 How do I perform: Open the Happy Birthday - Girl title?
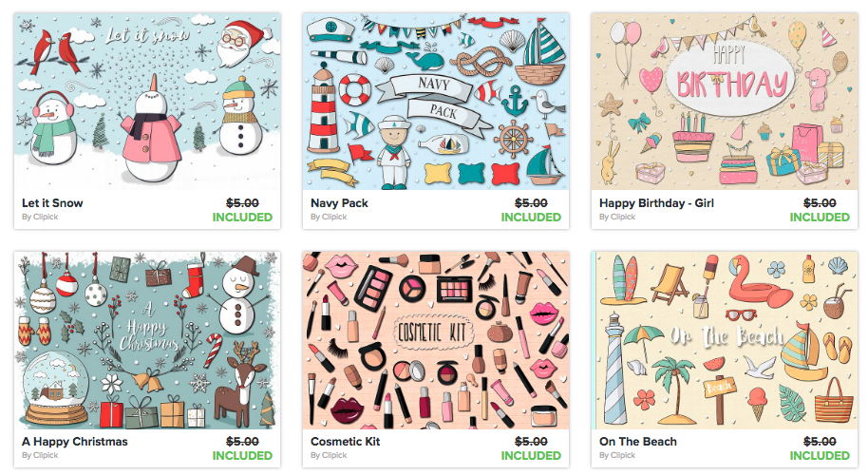tap(656, 203)
